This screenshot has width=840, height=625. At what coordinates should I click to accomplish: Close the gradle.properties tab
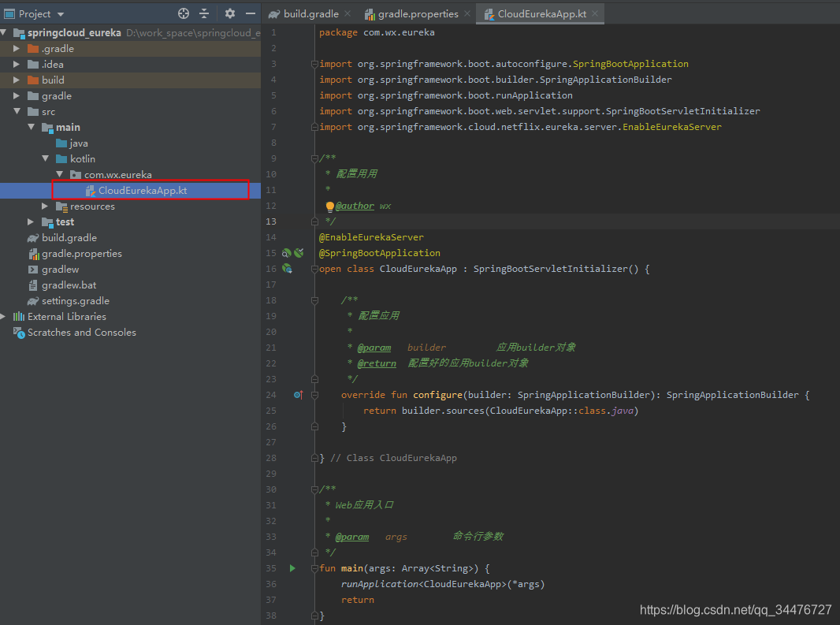[467, 13]
